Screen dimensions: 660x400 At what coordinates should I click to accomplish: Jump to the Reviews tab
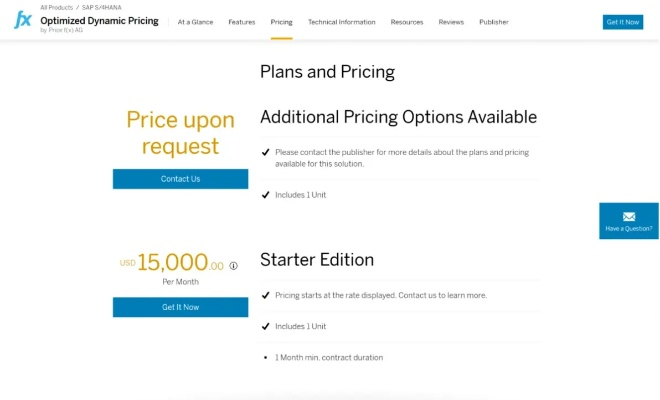(x=451, y=22)
